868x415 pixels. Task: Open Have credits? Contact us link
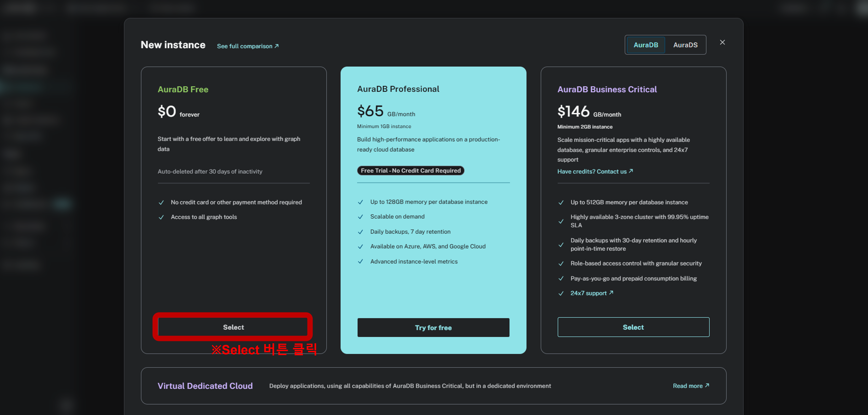coord(595,171)
